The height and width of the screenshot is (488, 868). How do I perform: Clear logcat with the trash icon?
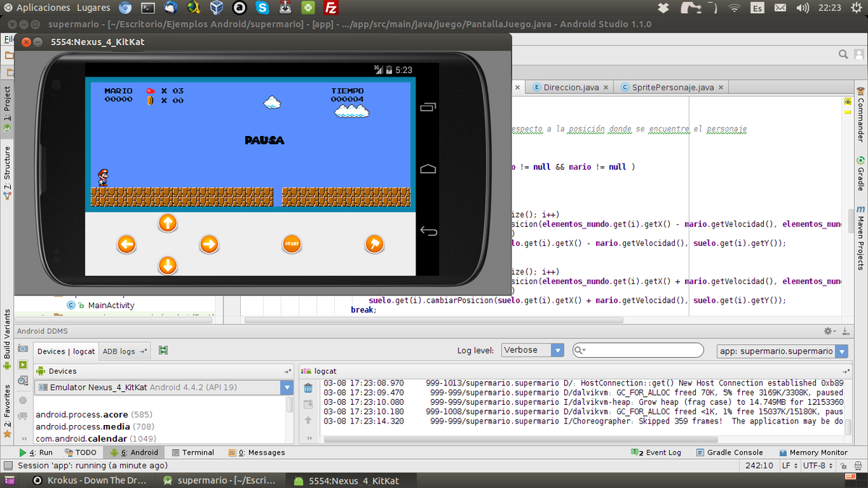(x=308, y=388)
